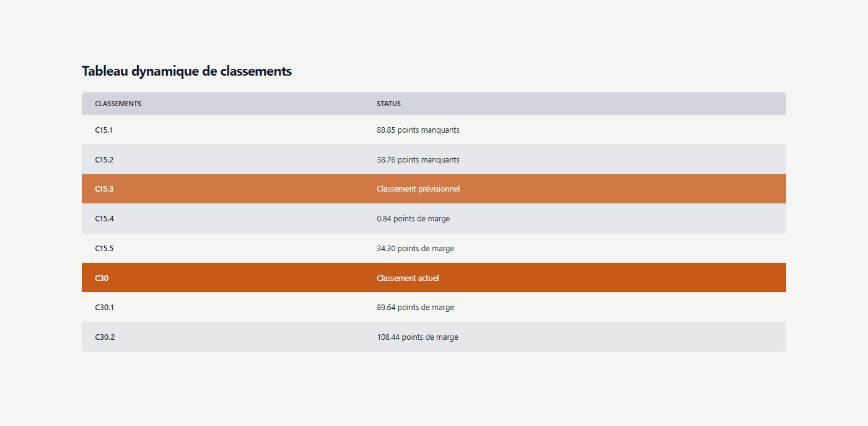Click the '89.64 points de marge' status cell

click(x=415, y=307)
